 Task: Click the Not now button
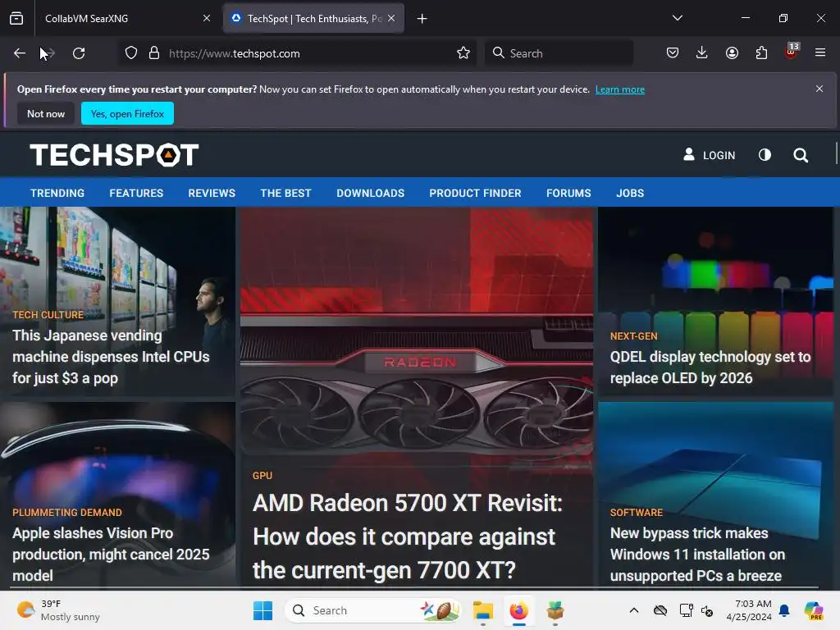(46, 113)
